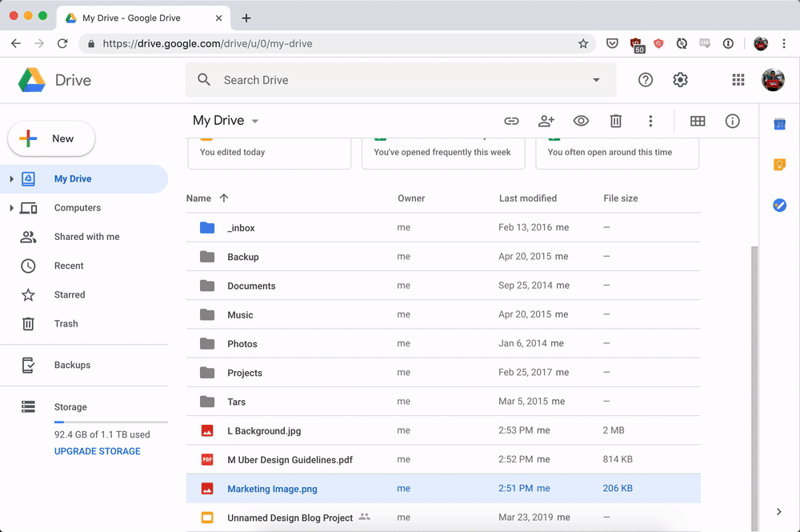Open the Projects folder
The height and width of the screenshot is (532, 800).
tap(244, 372)
